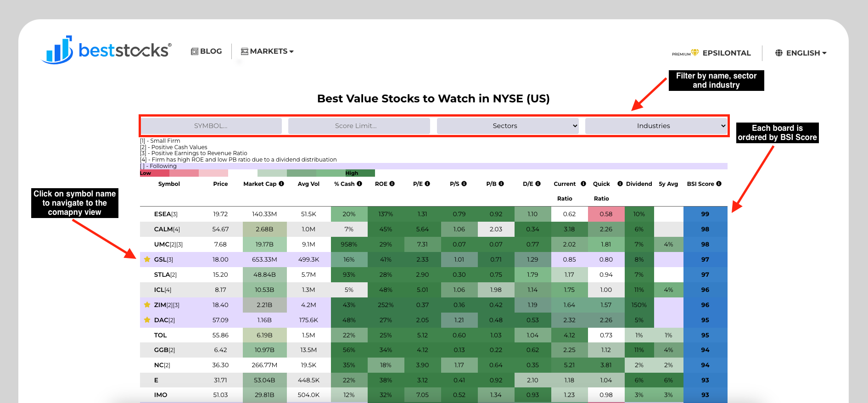Click the % Cash info icon

[359, 184]
